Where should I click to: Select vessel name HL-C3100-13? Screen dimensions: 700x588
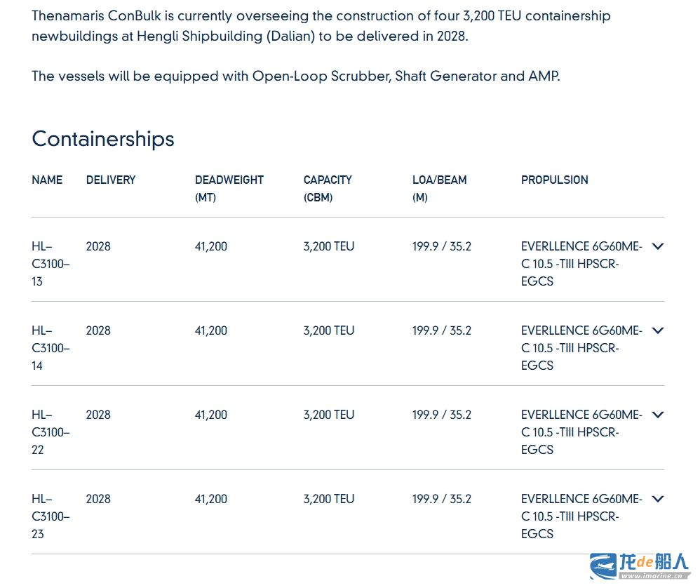click(x=51, y=264)
